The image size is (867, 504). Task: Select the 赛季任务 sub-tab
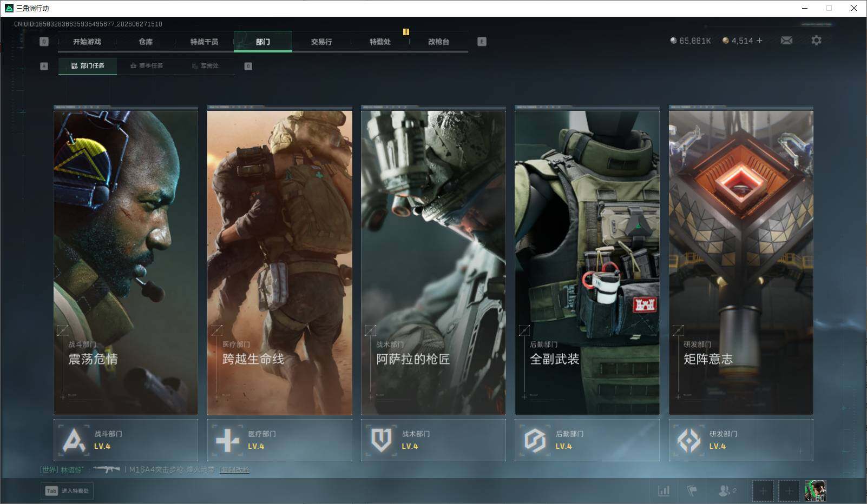coord(147,66)
